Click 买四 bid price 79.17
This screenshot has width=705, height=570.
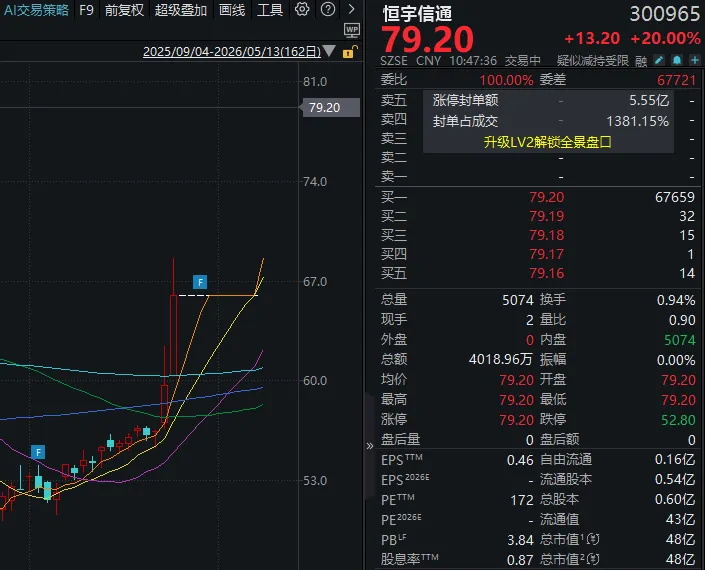coord(546,254)
